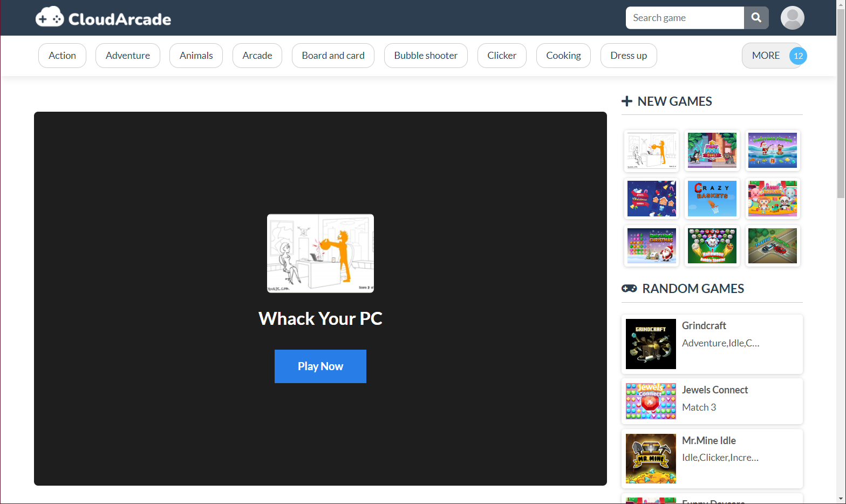Screen dimensions: 846x504
Task: Open the Funny Daycare thumbnail in New Games
Action: tap(773, 199)
